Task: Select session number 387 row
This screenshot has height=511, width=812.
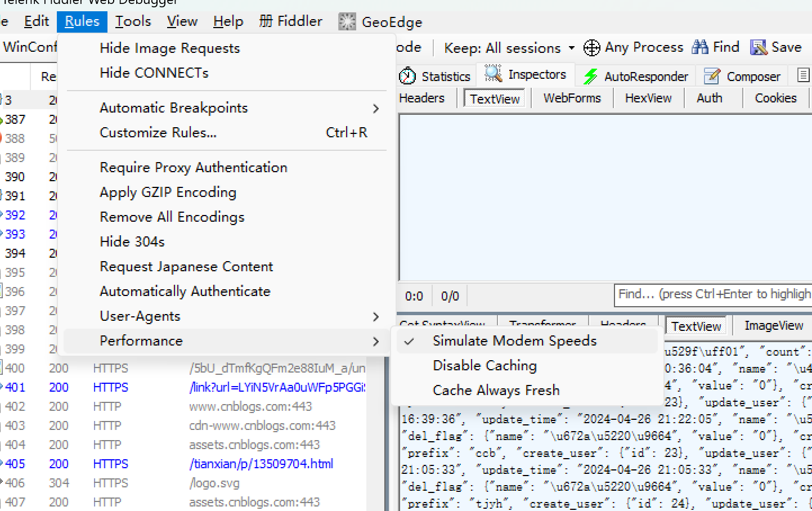Action: (28, 119)
